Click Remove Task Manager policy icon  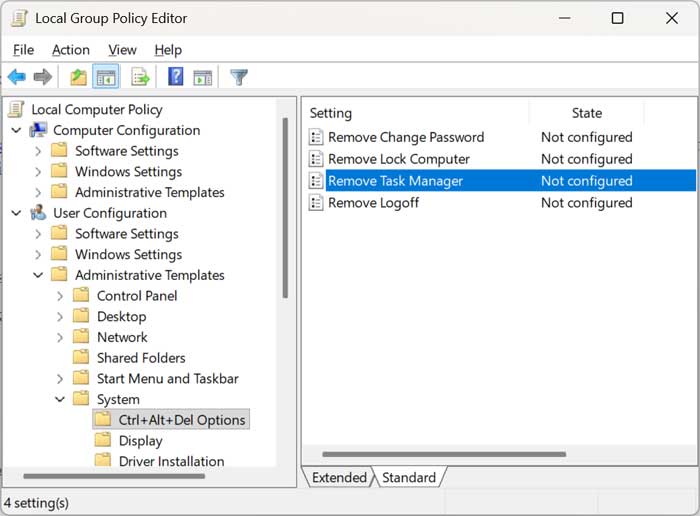point(316,181)
